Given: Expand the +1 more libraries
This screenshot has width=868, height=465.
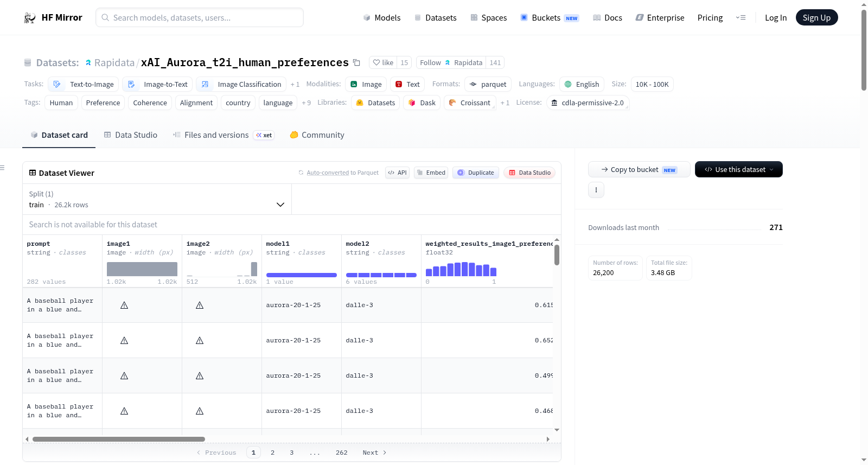Looking at the screenshot, I should pos(505,103).
